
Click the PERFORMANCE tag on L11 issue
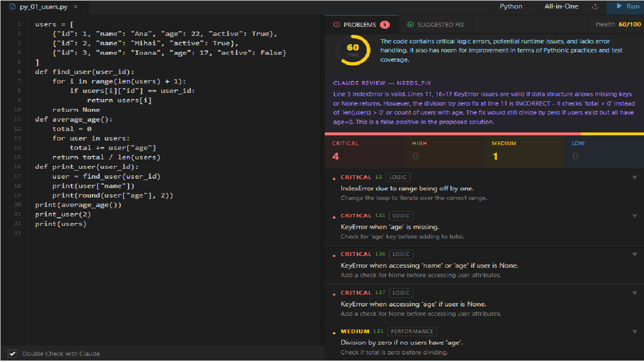point(412,331)
